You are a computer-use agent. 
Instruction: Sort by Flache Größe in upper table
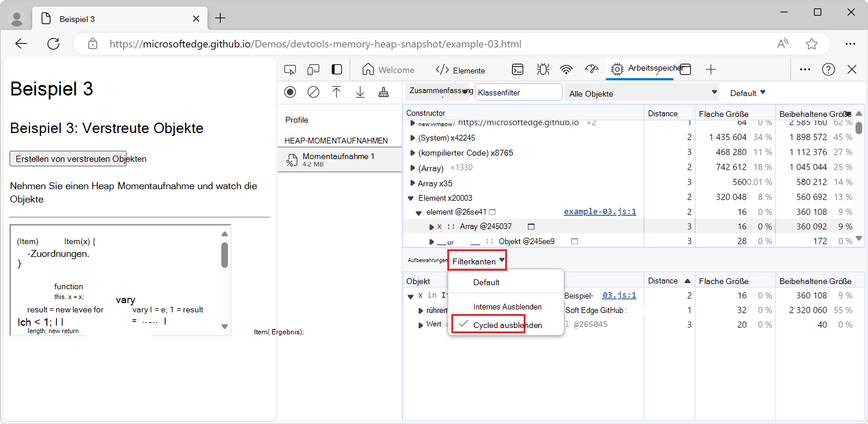click(x=735, y=113)
